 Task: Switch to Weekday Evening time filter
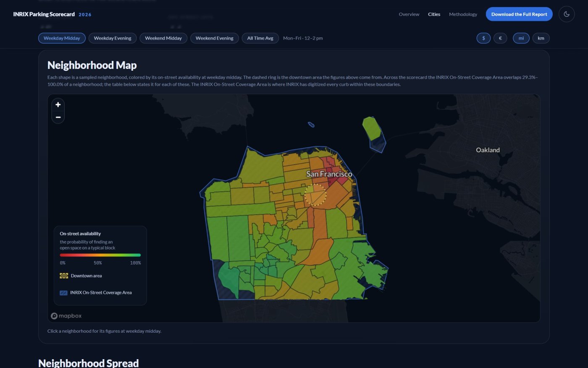point(113,38)
